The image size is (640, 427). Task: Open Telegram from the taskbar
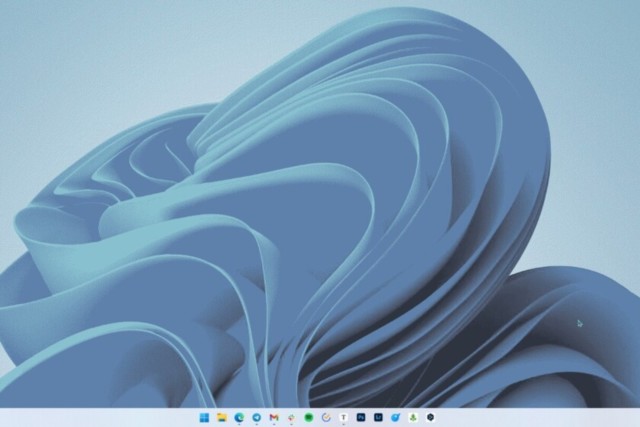(256, 417)
